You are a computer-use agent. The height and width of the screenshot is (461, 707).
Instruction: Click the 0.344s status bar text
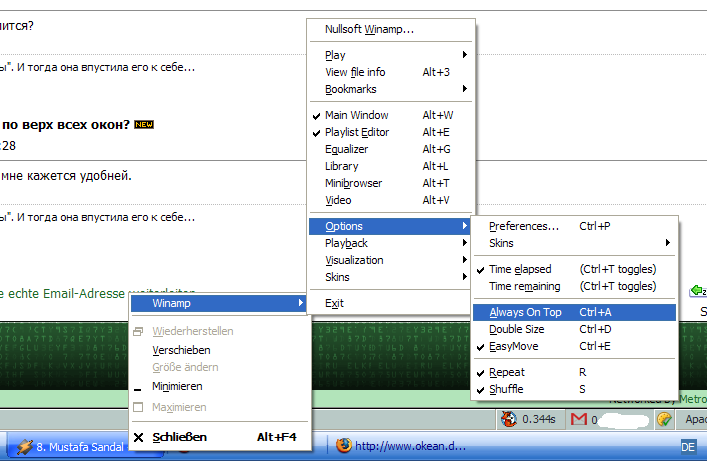pos(538,420)
